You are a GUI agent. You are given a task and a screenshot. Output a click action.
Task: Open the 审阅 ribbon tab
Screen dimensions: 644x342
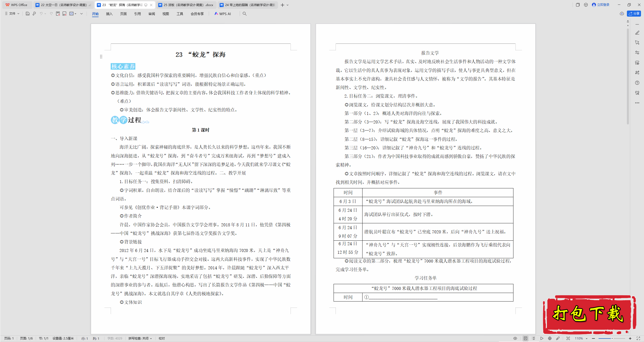(152, 14)
